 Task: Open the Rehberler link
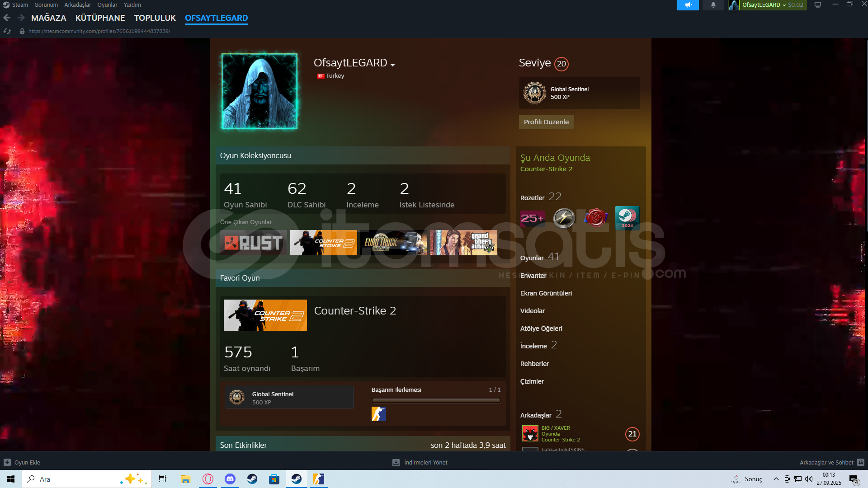pos(534,364)
